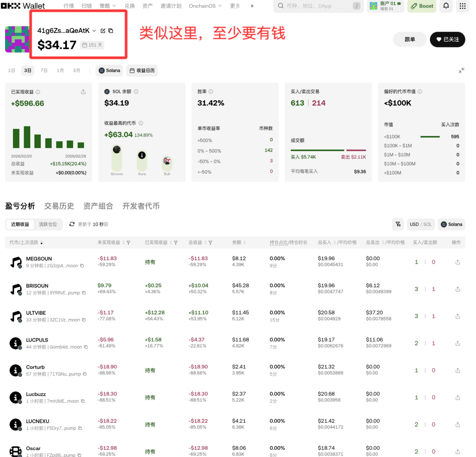Open the 策略 dropdown menu
Screen dimensions: 476x457
coord(107,6)
